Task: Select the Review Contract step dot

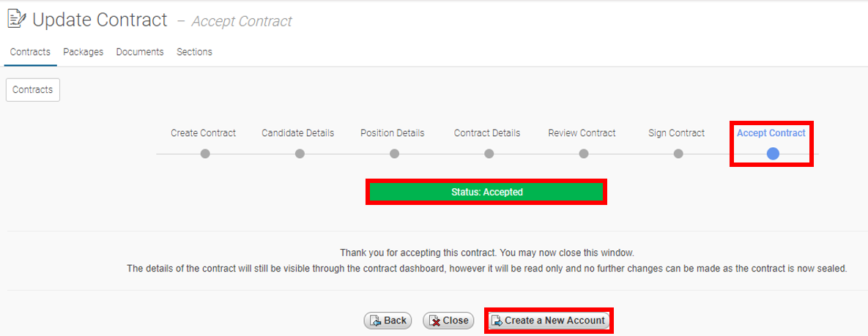Action: (x=584, y=154)
